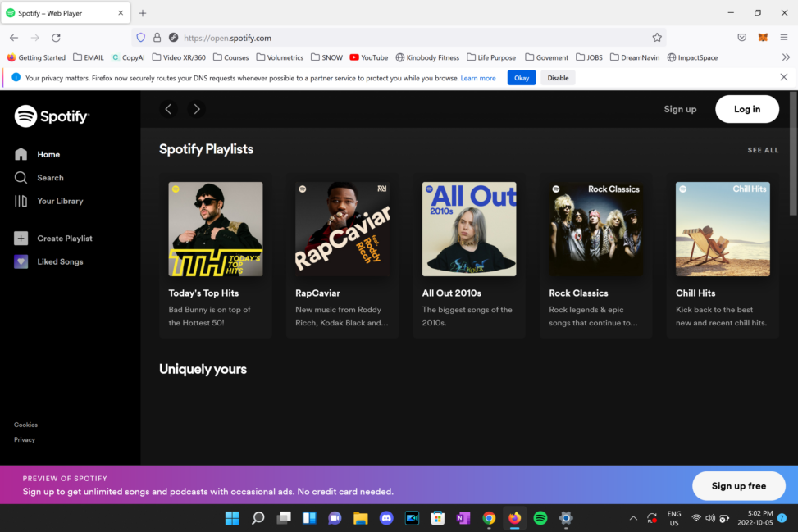Click the Create Playlist plus icon
This screenshot has width=798, height=532.
coord(21,238)
